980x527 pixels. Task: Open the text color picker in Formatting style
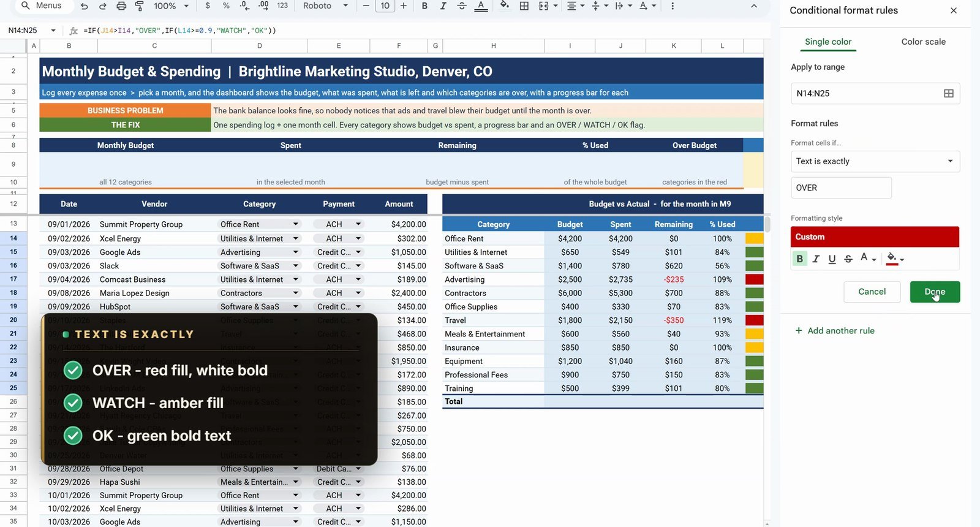(867, 259)
